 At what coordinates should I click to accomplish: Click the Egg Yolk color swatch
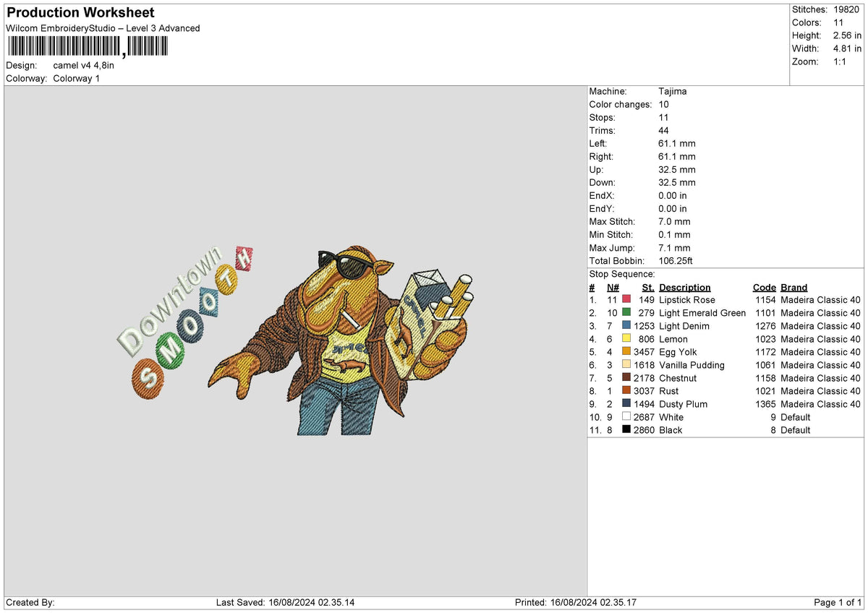[x=626, y=352]
